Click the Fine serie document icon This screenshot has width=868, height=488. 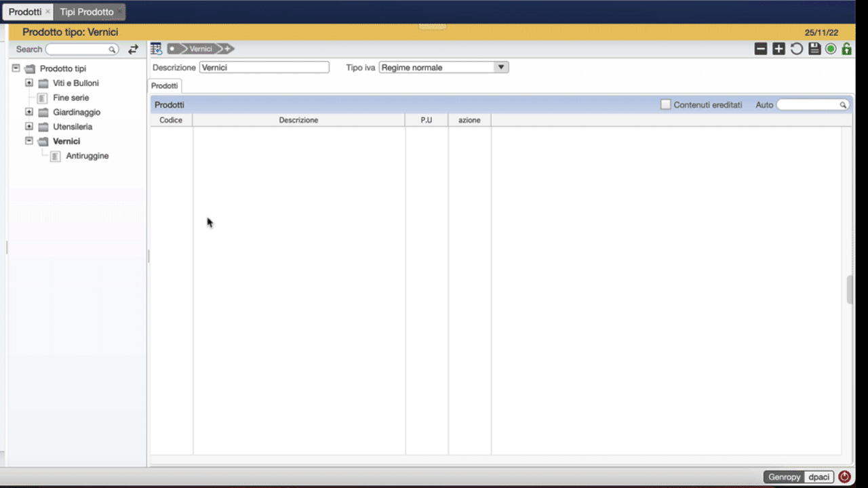tap(42, 98)
